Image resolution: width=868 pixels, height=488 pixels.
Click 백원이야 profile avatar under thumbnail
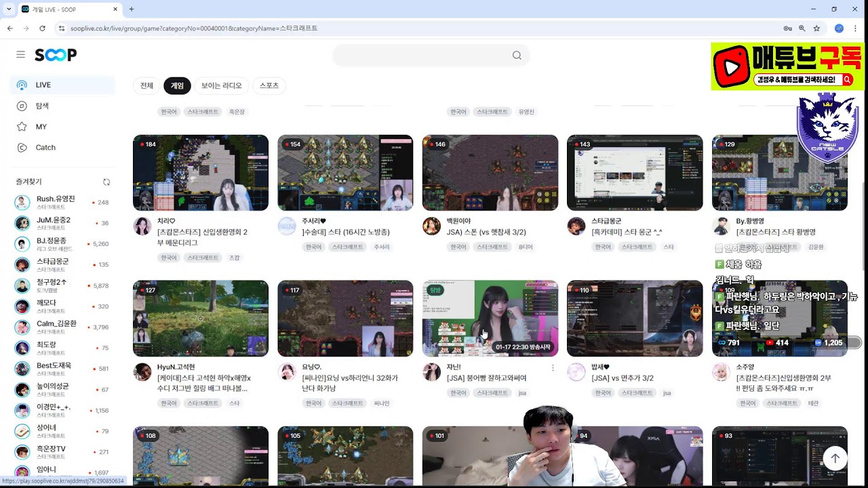click(432, 226)
